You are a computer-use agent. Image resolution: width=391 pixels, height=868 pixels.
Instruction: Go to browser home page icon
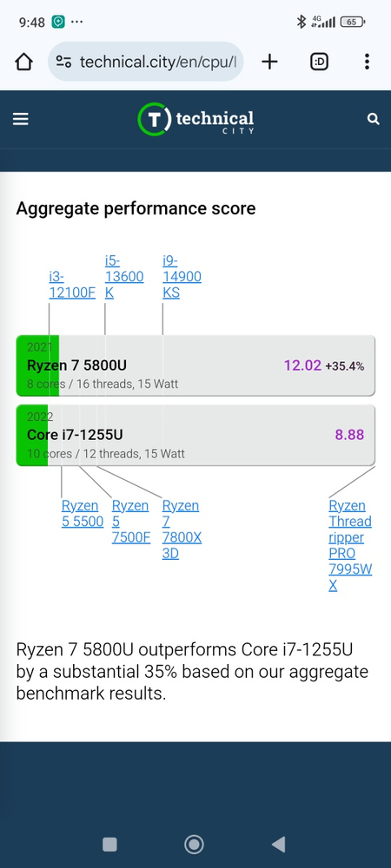click(23, 62)
